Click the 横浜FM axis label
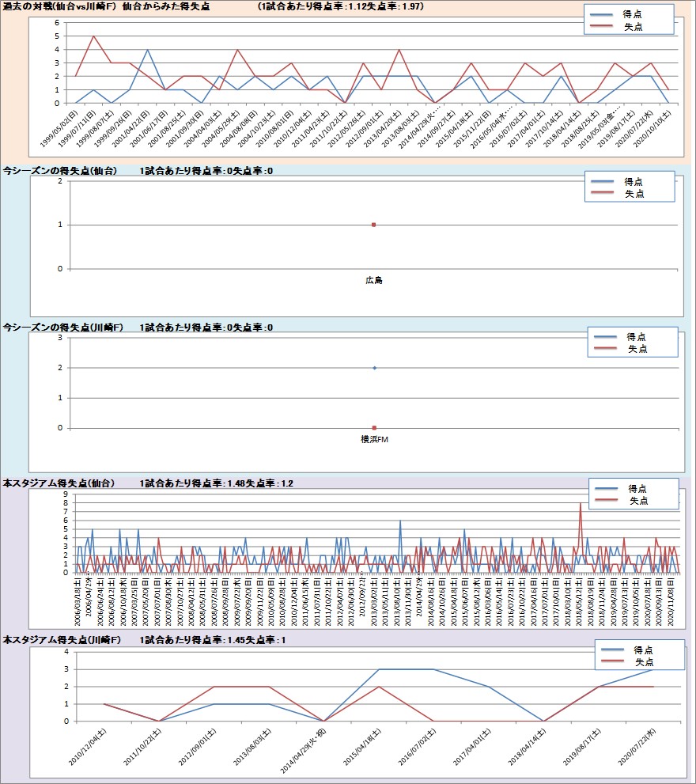The image size is (696, 784). pyautogui.click(x=374, y=439)
